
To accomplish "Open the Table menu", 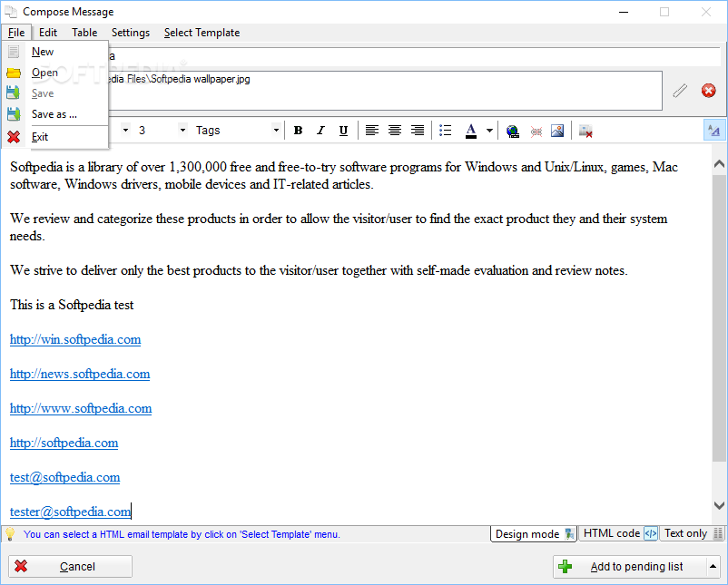I will click(x=84, y=33).
